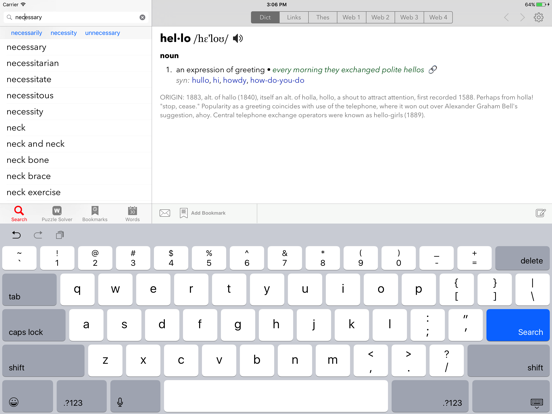Select necessity in the word list rows
Viewport: 552px width, 414px height.
[76, 112]
